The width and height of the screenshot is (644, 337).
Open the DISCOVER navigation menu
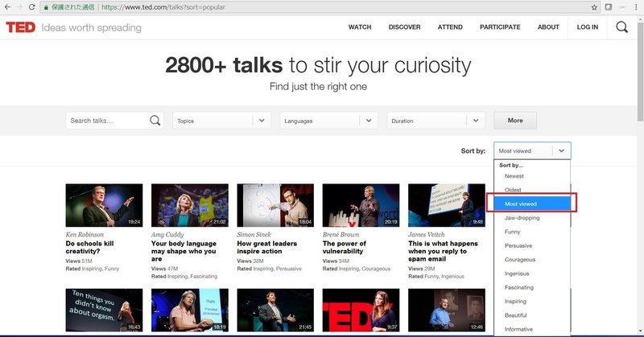405,27
